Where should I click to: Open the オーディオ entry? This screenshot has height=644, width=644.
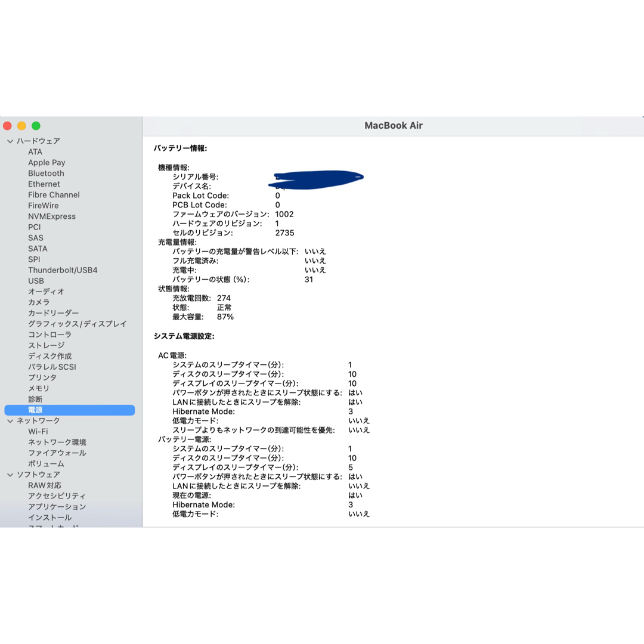click(x=46, y=292)
